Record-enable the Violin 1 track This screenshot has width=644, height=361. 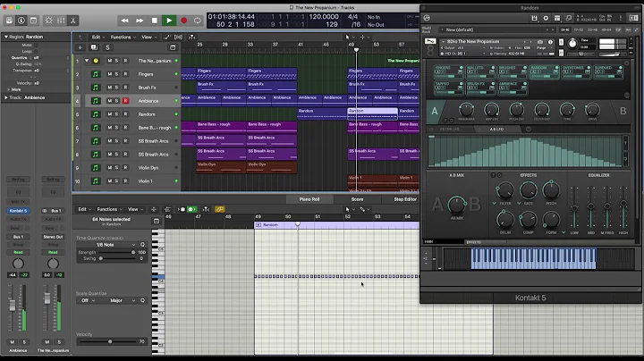click(126, 180)
